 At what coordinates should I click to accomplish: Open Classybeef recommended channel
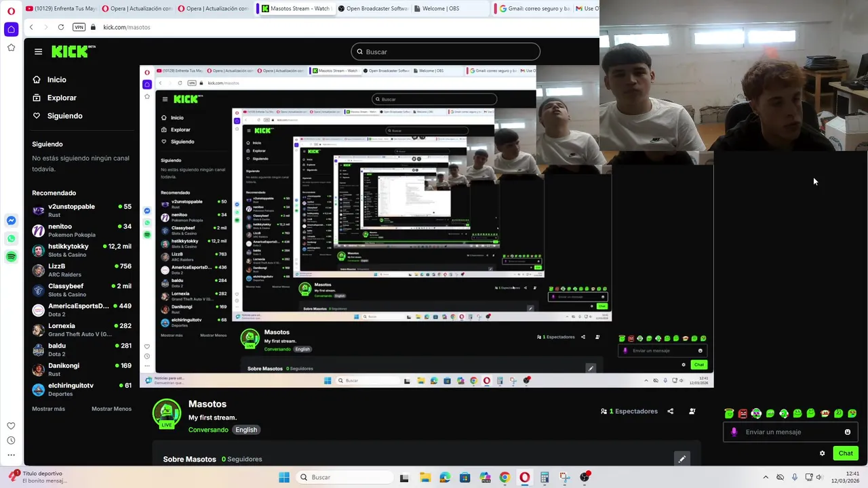point(81,290)
